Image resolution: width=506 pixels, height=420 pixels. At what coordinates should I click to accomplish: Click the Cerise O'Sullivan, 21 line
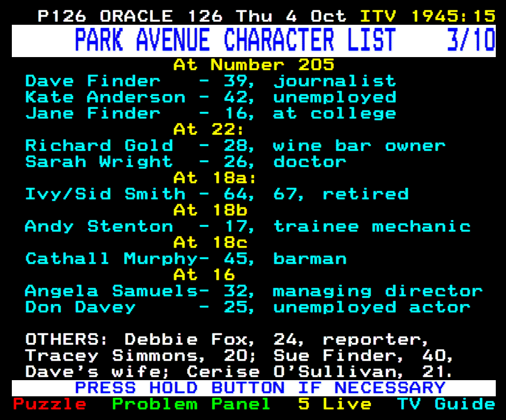[x=319, y=372]
